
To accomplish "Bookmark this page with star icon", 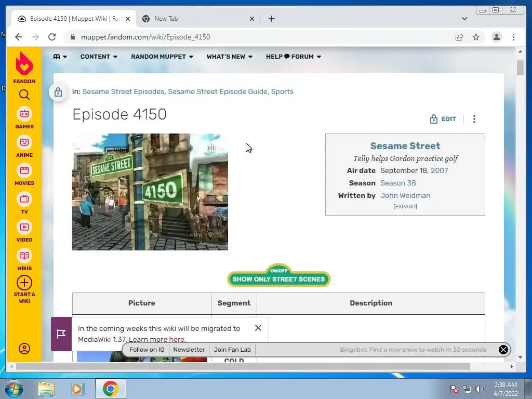I will point(476,37).
